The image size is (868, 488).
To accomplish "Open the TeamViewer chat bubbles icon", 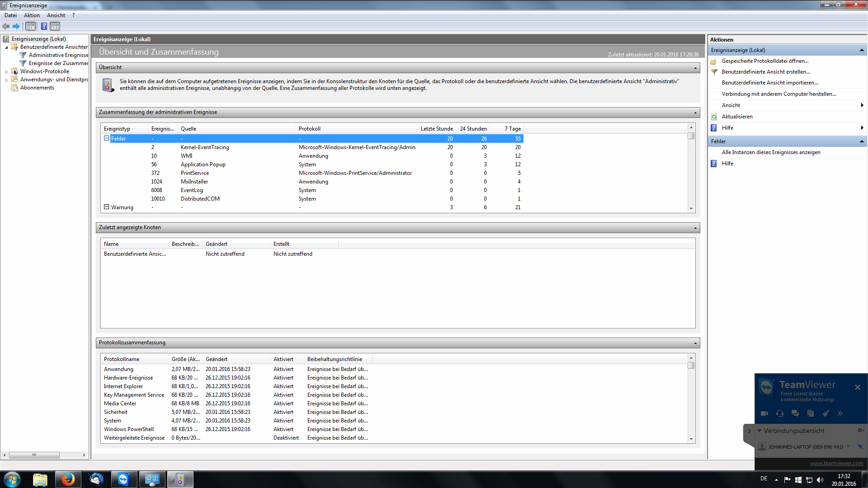I will coord(795,413).
